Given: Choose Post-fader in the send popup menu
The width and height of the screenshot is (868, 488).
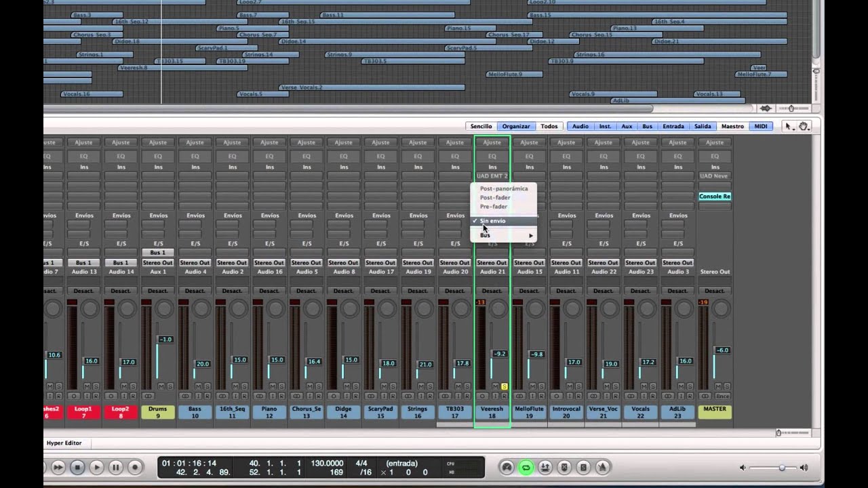Looking at the screenshot, I should 504,197.
